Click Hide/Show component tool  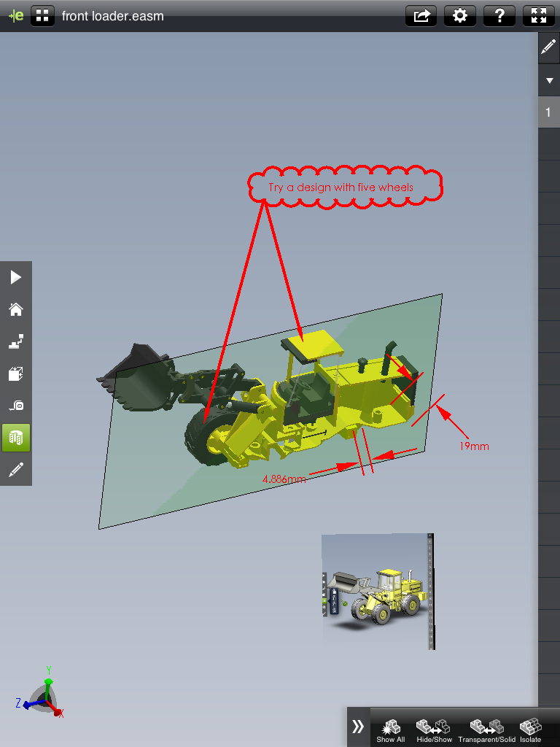[434, 731]
